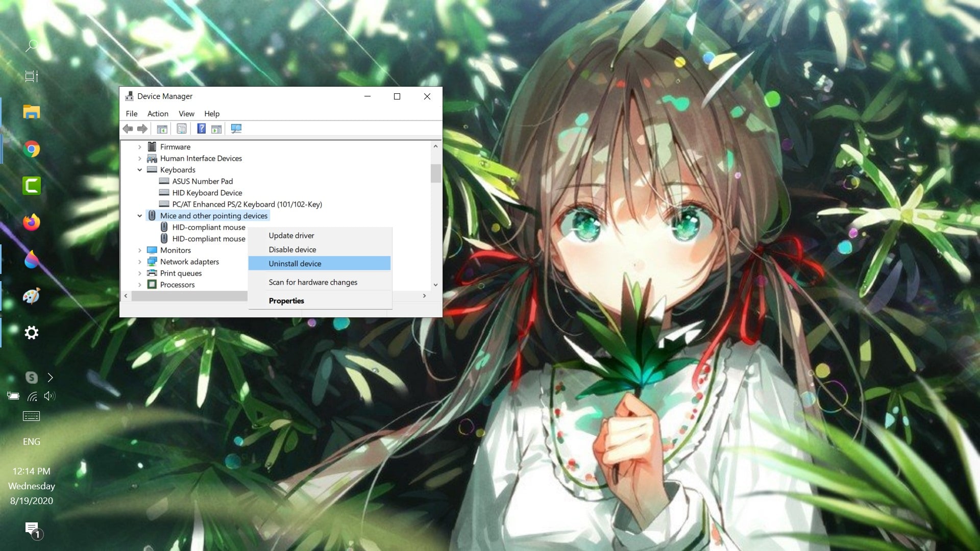Click the Print queues printer icon

[152, 273]
